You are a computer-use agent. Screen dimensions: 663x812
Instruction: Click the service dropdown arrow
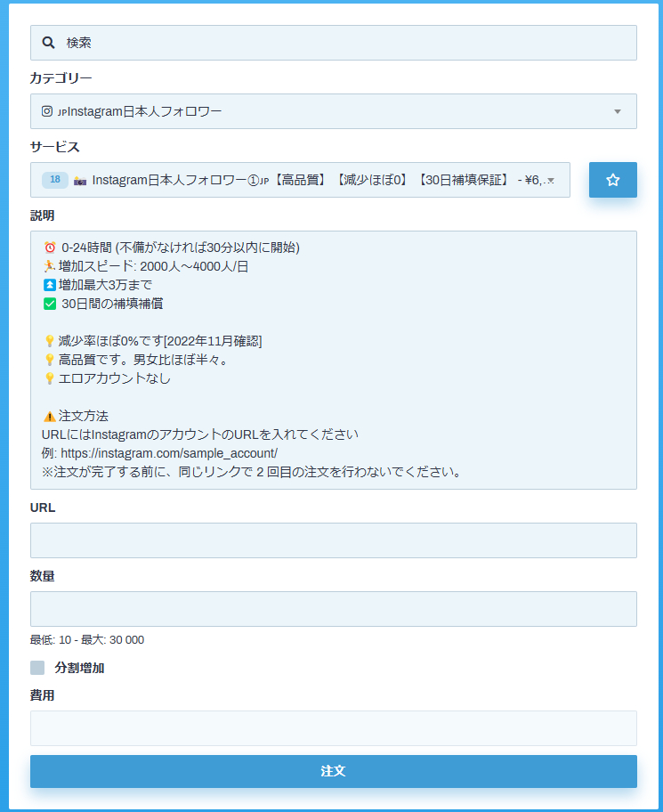coord(551,181)
